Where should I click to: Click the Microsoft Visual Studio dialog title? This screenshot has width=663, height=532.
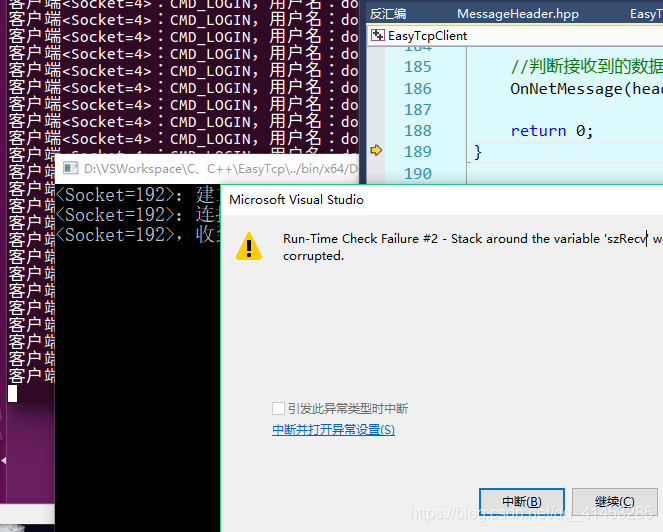point(296,200)
